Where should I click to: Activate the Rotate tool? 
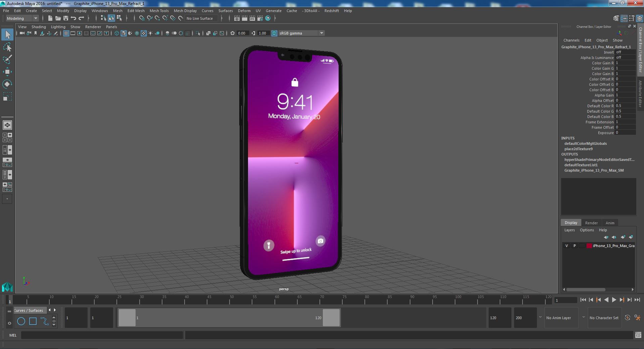click(7, 84)
